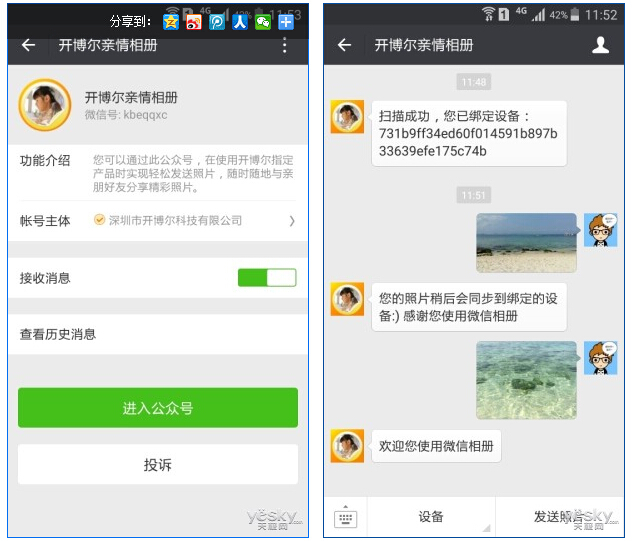Expand 帐号主体 company details chevron
Viewport: 632px width, 541px height.
pyautogui.click(x=292, y=221)
